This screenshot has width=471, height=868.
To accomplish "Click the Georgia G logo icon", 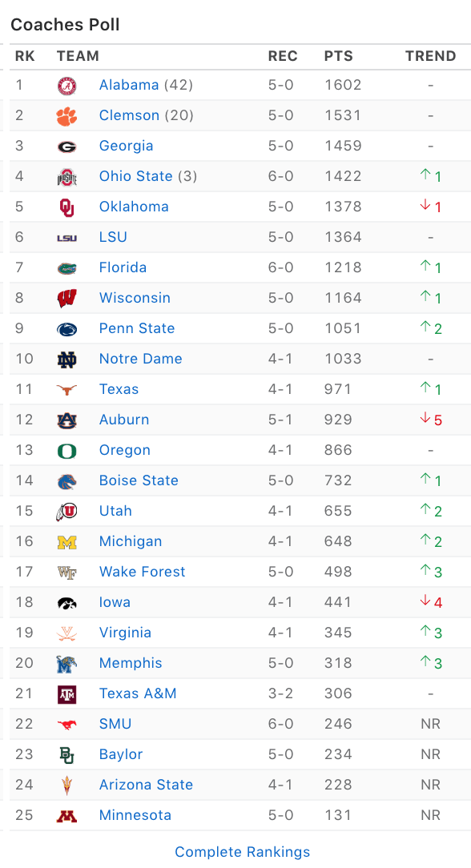I will pyautogui.click(x=67, y=147).
